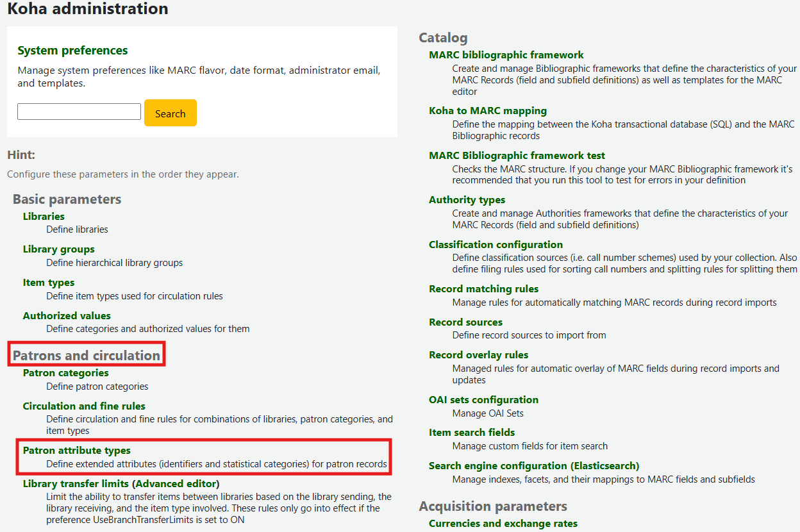800x532 pixels.
Task: Open the Record sources link
Action: coord(465,322)
